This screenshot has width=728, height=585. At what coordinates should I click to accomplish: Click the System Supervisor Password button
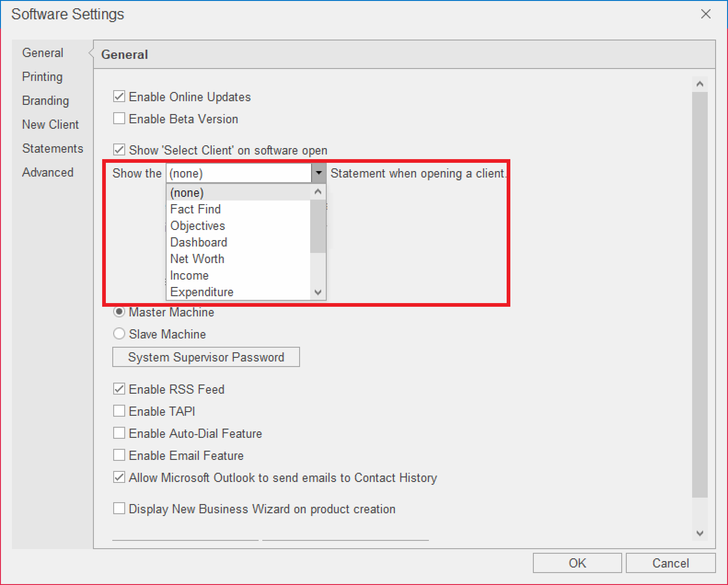tap(206, 357)
